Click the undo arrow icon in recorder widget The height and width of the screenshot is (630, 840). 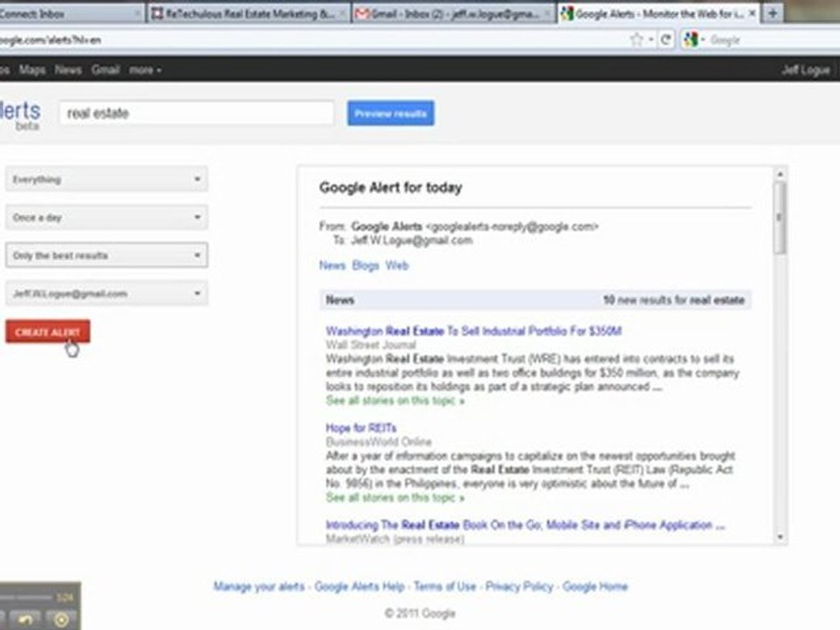click(25, 619)
